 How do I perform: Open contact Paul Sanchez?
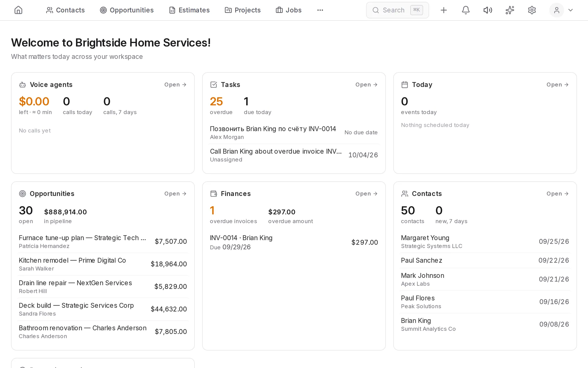(x=485, y=260)
